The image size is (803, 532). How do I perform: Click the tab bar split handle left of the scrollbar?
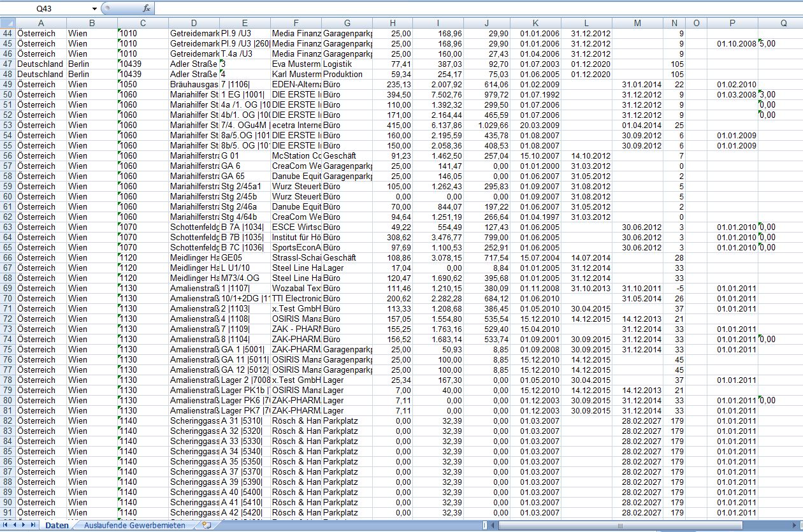click(x=486, y=526)
